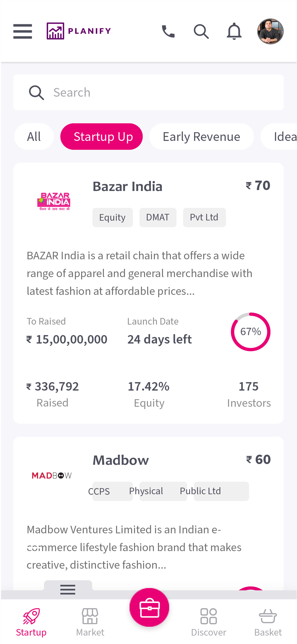Open the hamburger menu

tap(23, 31)
